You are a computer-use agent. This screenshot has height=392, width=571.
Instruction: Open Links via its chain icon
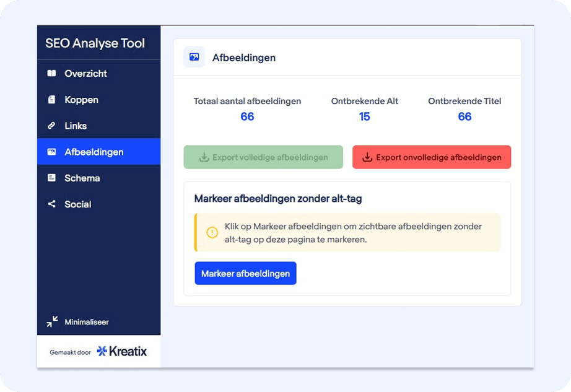point(52,126)
